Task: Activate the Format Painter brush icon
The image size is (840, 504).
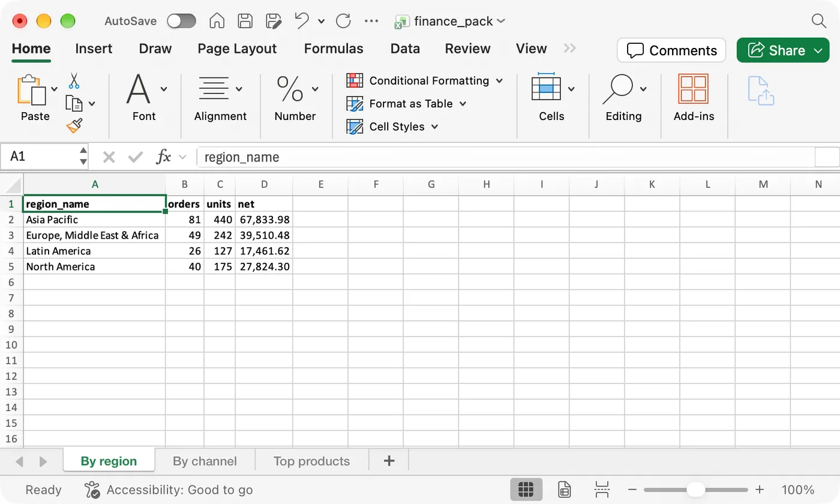Action: 74,125
